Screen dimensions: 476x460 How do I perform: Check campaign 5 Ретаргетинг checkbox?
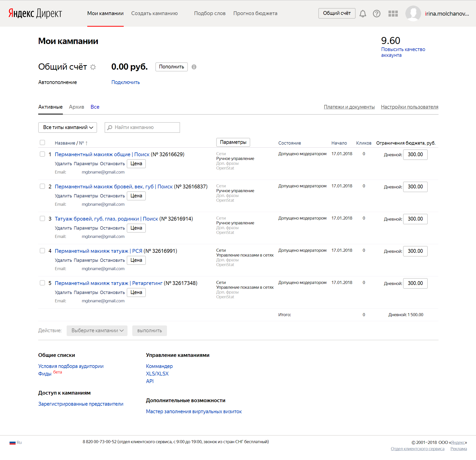click(42, 283)
